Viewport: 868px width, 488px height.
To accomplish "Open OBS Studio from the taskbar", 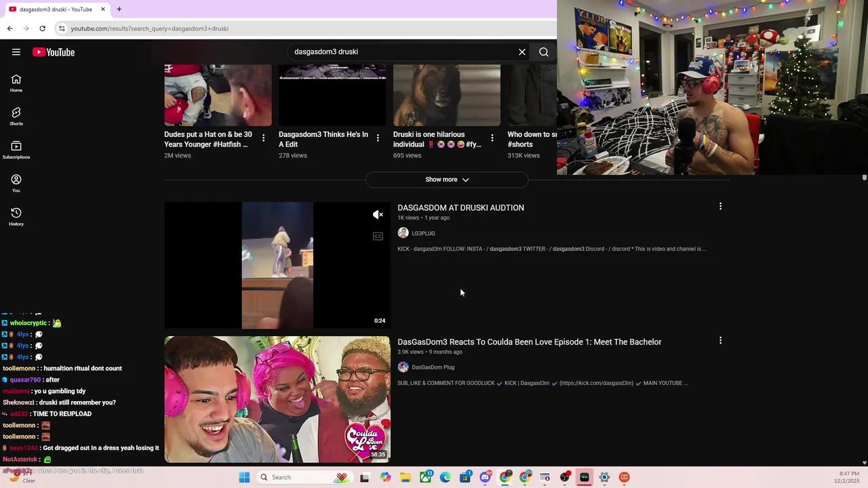I will click(565, 477).
